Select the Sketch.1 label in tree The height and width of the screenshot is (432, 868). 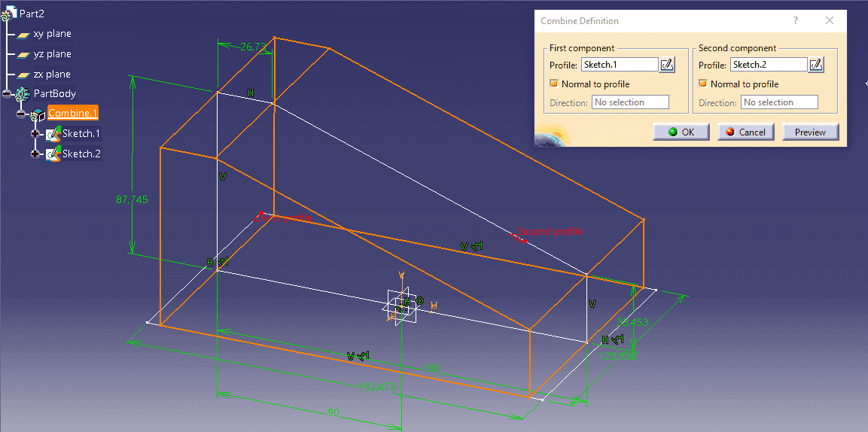coord(81,133)
